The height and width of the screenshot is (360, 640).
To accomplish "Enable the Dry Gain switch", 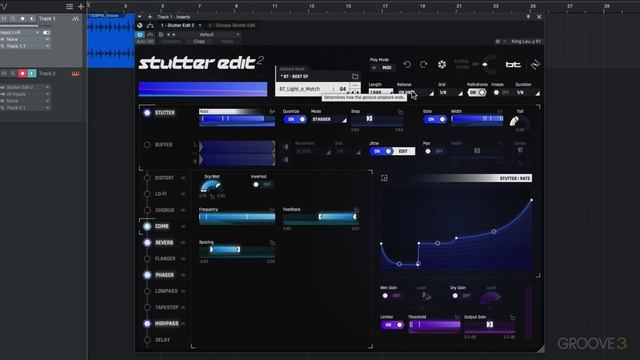I will 461,296.
